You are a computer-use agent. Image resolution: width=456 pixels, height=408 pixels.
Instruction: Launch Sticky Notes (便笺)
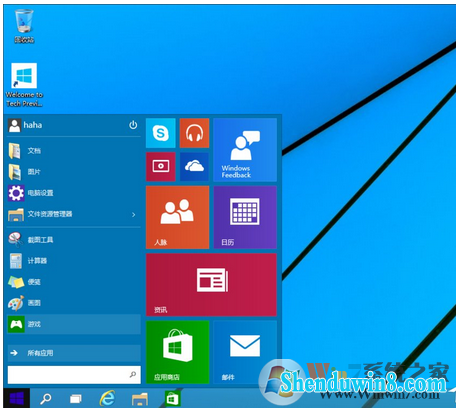click(74, 282)
